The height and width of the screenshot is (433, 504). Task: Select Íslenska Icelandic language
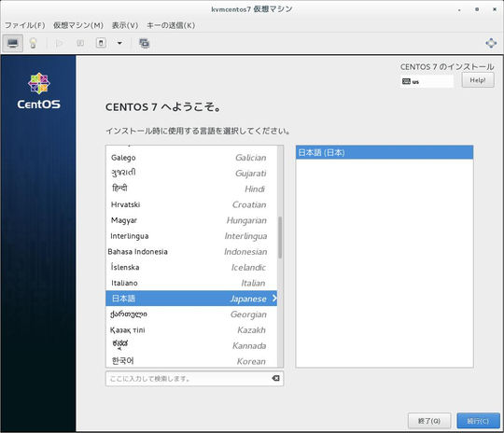tap(191, 268)
